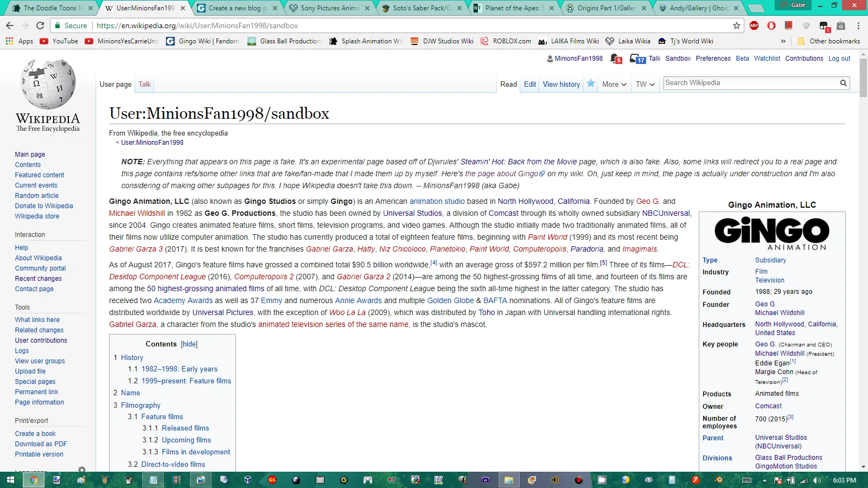868x488 pixels.
Task: Bookmark this page with the address bar star
Action: point(736,25)
